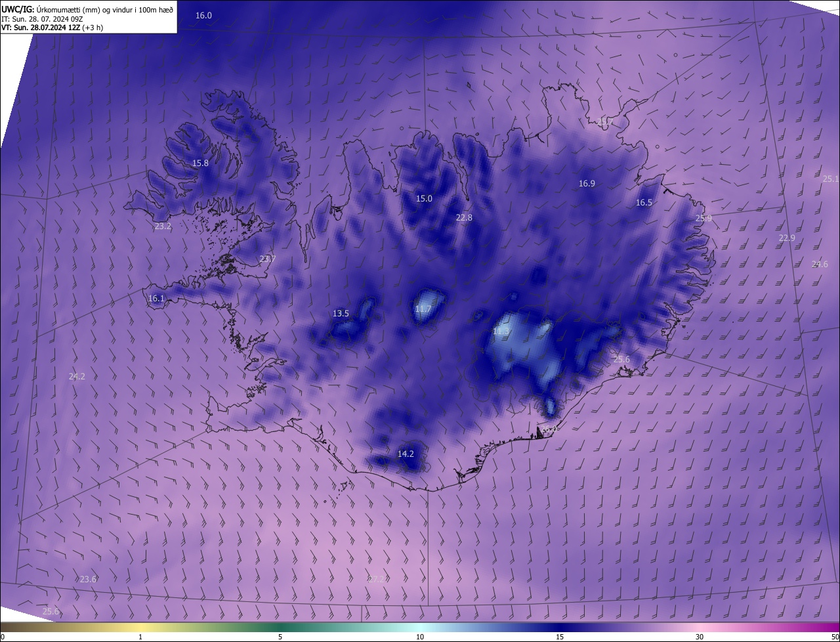
Task: Click the legend label 10
Action: pyautogui.click(x=420, y=637)
